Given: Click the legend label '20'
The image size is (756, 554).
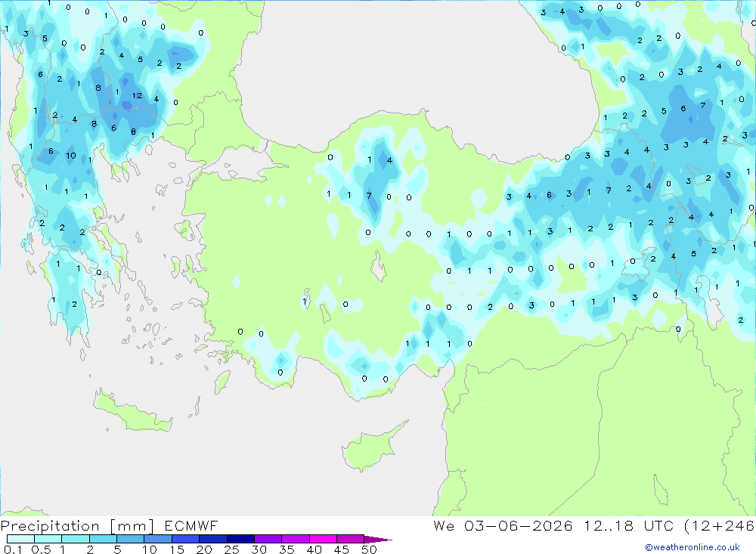Looking at the screenshot, I should click(x=204, y=549).
